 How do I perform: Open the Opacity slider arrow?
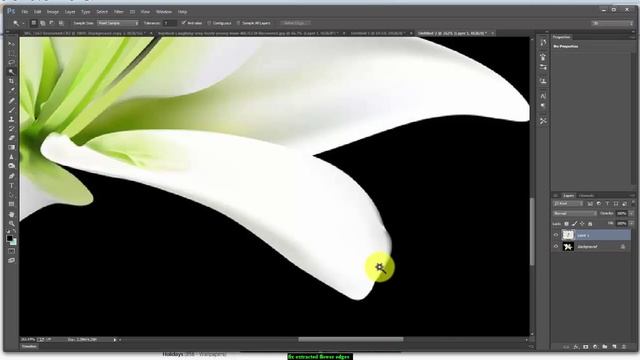click(631, 213)
